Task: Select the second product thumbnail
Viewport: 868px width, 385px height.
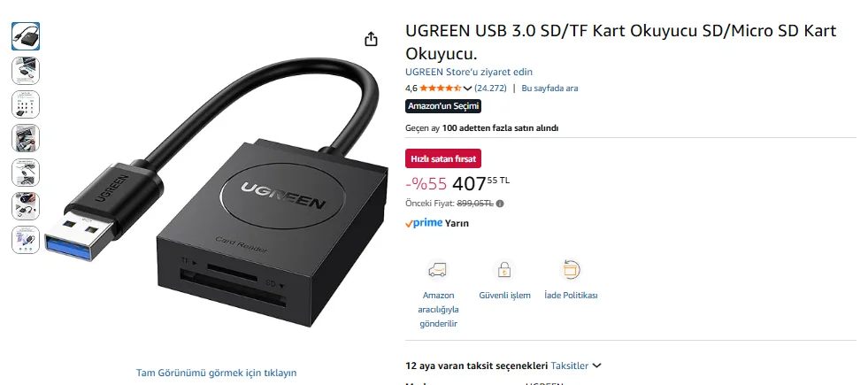Action: [26, 70]
